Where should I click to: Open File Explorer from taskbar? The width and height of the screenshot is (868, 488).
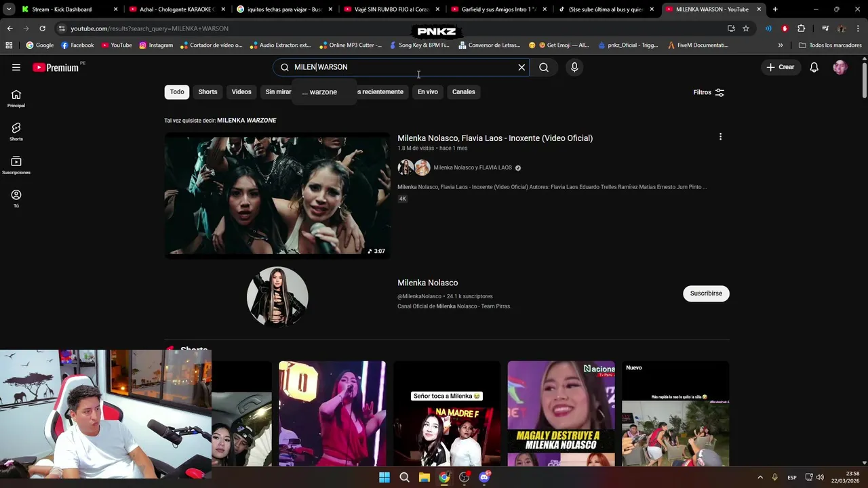coord(424,477)
